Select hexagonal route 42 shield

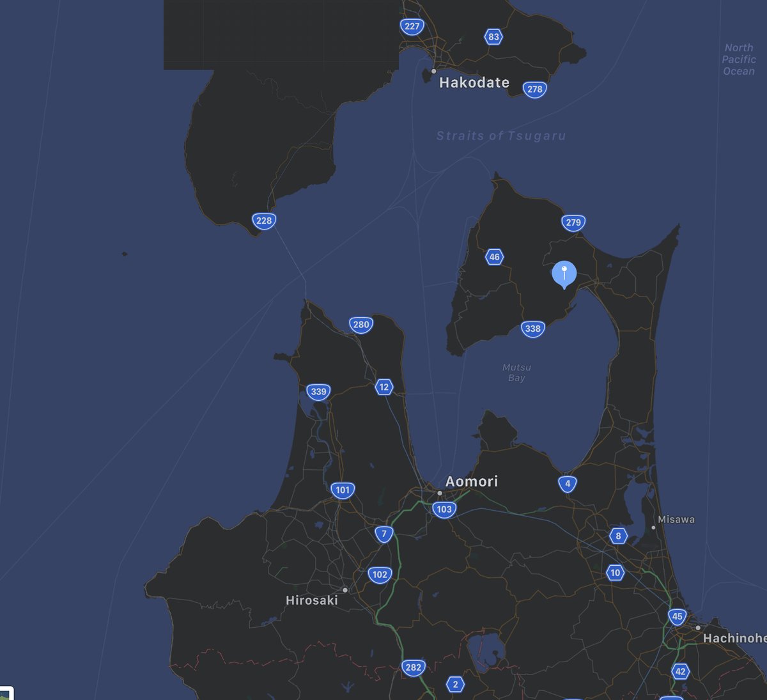(680, 671)
